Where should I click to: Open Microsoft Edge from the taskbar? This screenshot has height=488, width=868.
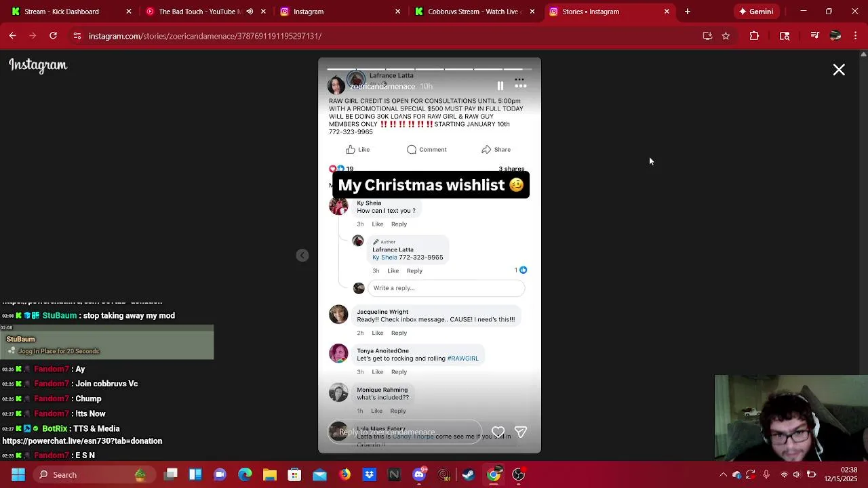(245, 474)
